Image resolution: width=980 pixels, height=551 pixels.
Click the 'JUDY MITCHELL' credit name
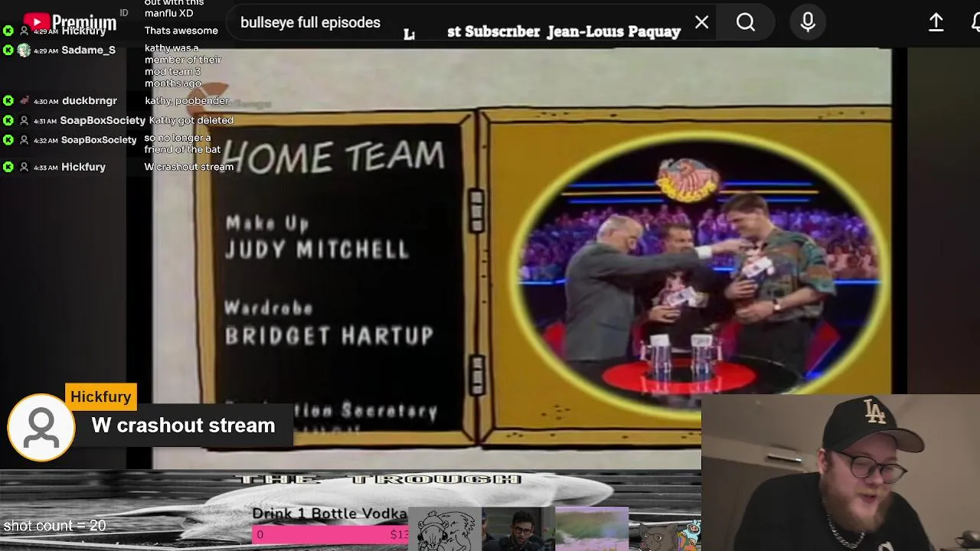(317, 249)
